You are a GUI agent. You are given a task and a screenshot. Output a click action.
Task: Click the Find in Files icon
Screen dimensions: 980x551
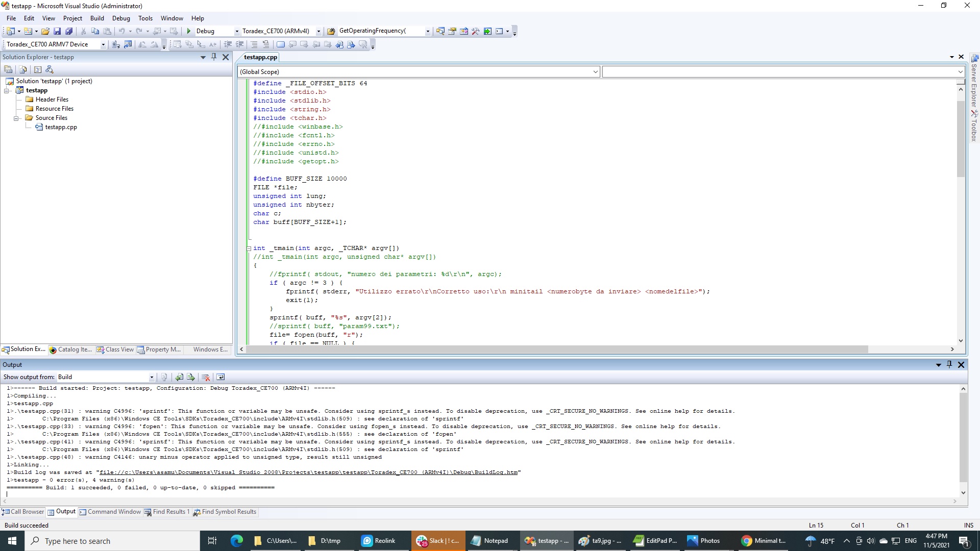331,31
